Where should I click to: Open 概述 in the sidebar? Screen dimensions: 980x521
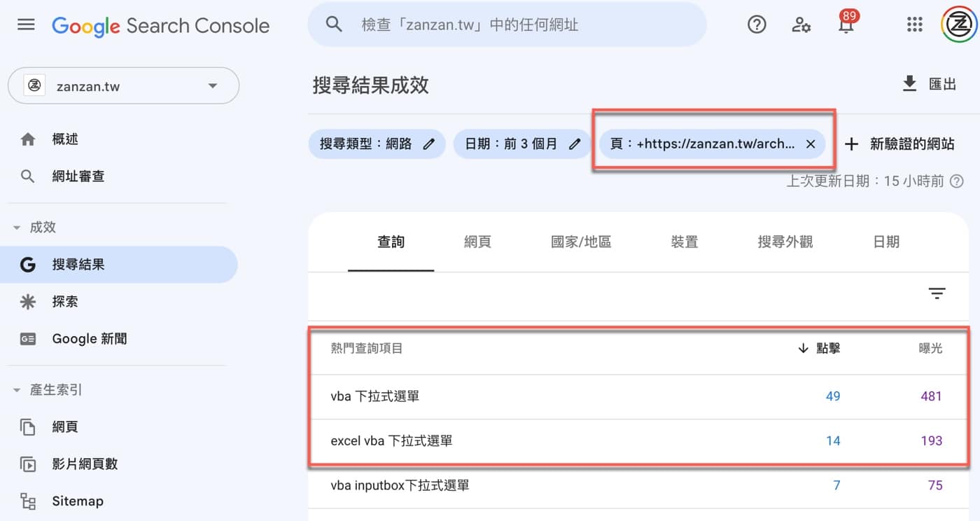pyautogui.click(x=65, y=139)
